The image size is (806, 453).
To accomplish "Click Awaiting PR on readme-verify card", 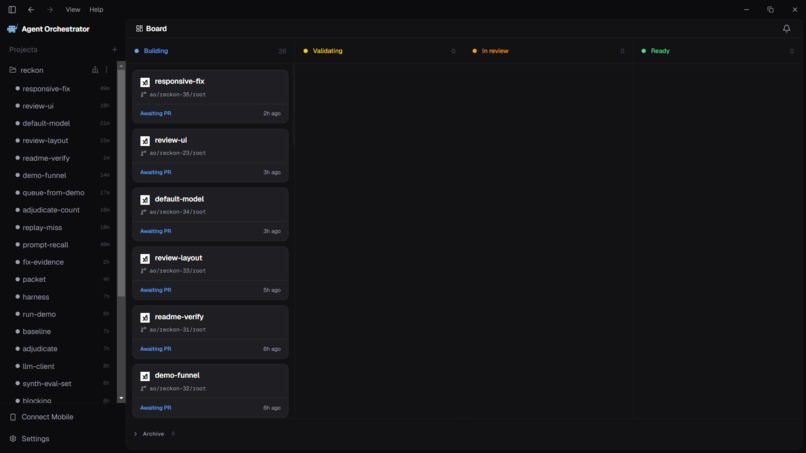I will click(155, 349).
